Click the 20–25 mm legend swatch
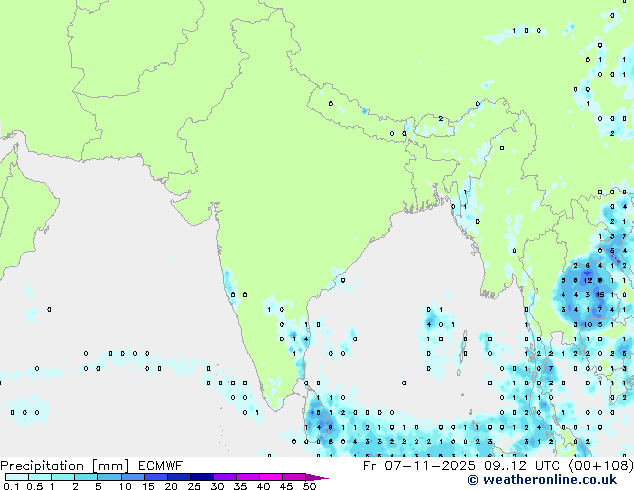The image size is (634, 490). (x=178, y=477)
